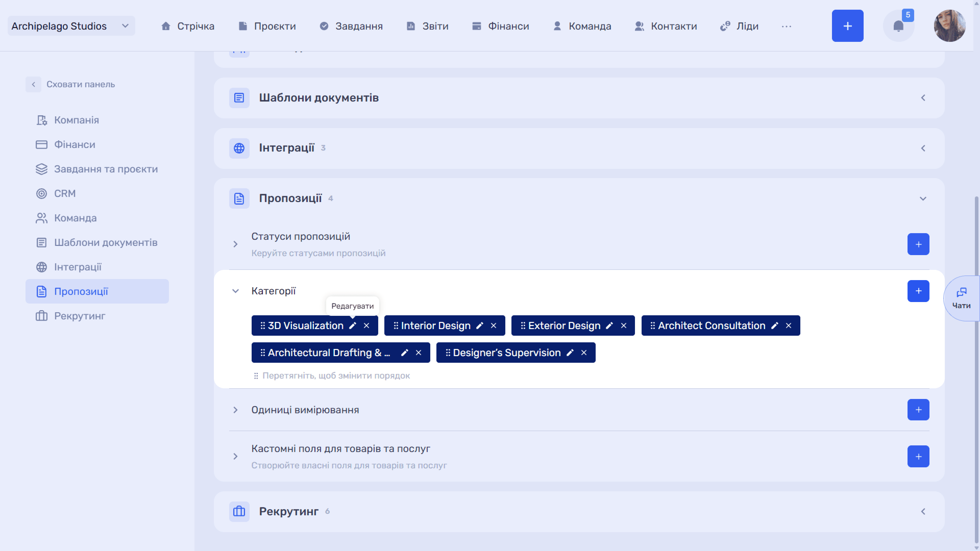
Task: Edit the Architect Consultation category
Action: [775, 325]
